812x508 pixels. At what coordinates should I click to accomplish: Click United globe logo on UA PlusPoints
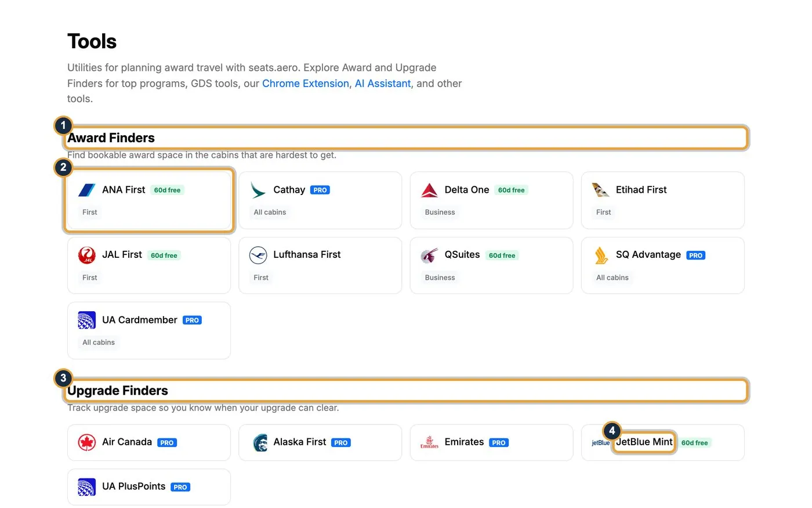click(x=87, y=487)
